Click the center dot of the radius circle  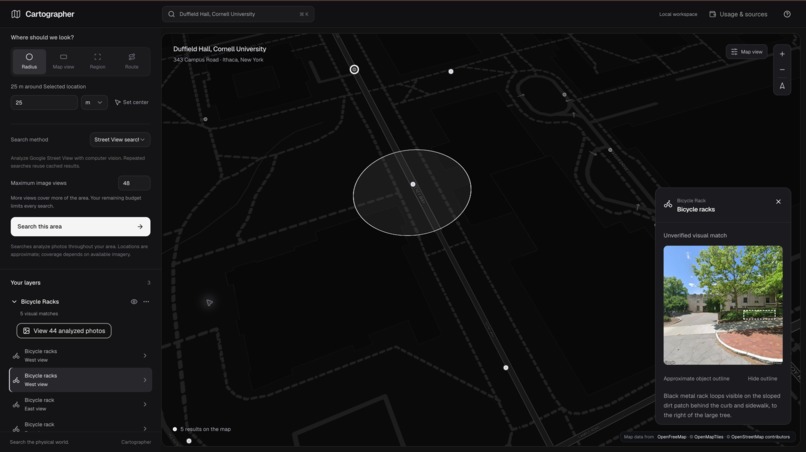413,184
